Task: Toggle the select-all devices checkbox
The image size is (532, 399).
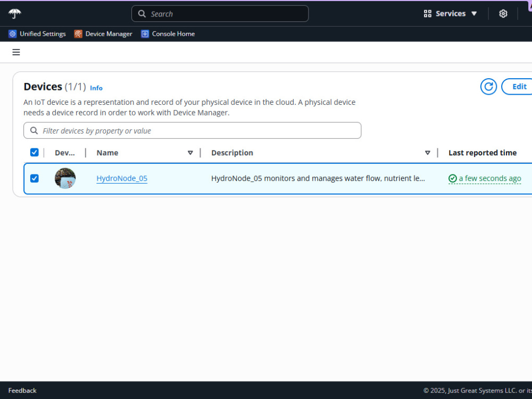Action: 34,152
